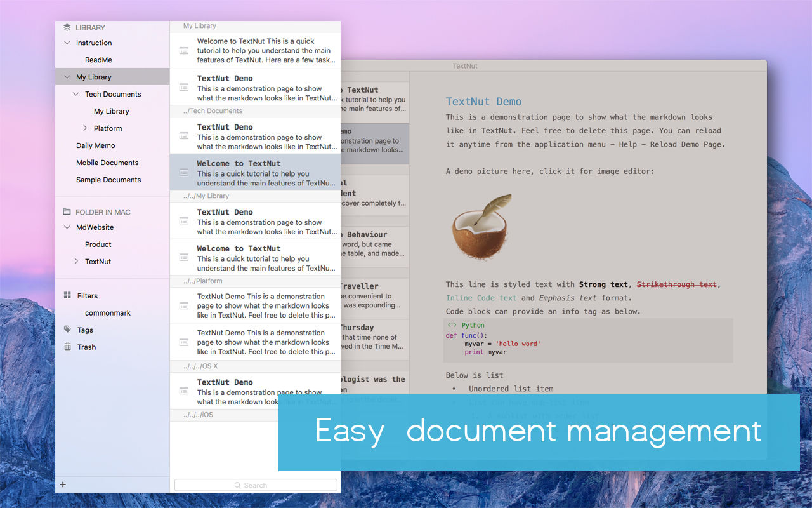Open the Product folder
Screen dimensions: 812x508
tap(98, 244)
